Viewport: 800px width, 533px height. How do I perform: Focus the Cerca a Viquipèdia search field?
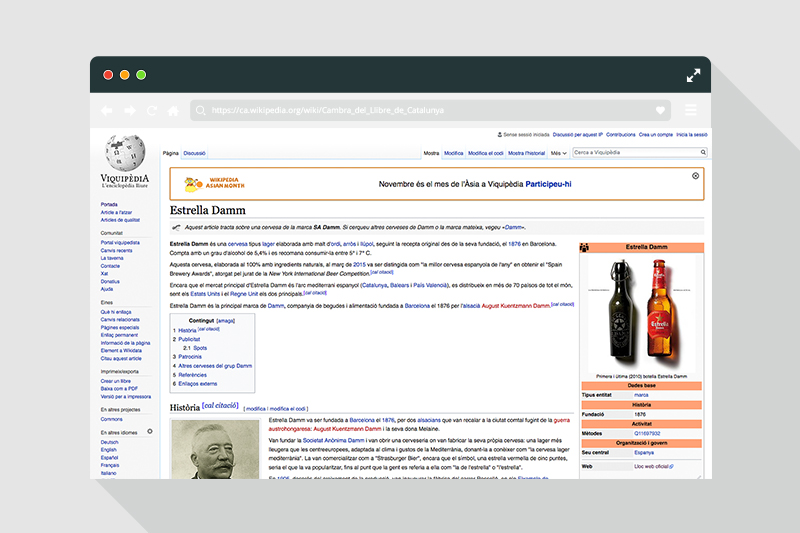(x=636, y=153)
